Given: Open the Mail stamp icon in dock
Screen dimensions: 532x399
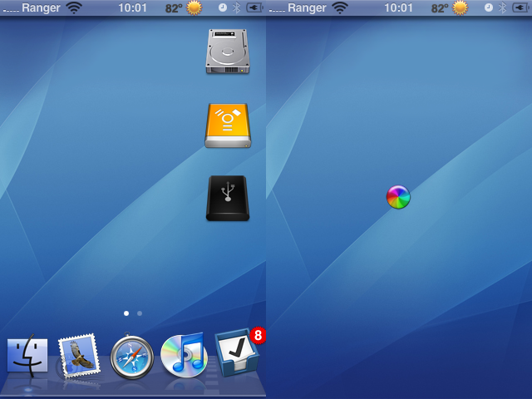Looking at the screenshot, I should pyautogui.click(x=79, y=356).
